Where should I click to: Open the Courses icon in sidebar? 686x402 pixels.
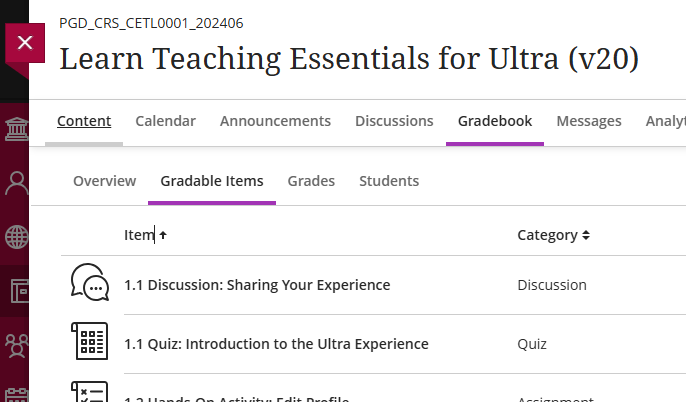point(19,291)
